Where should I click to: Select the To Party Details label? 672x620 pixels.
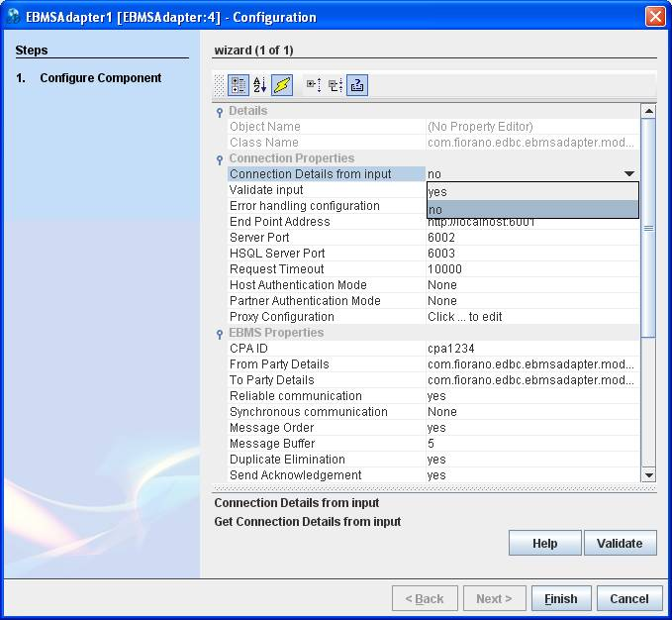272,380
